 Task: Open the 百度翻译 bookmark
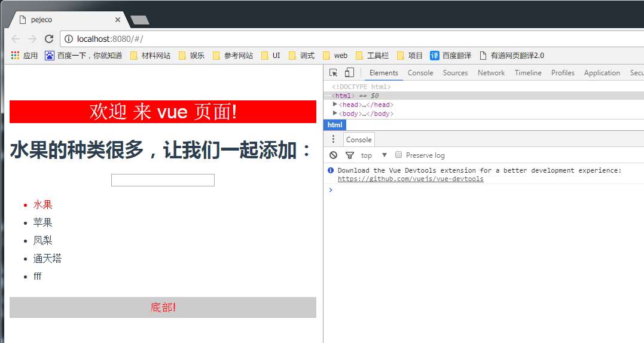[x=450, y=56]
